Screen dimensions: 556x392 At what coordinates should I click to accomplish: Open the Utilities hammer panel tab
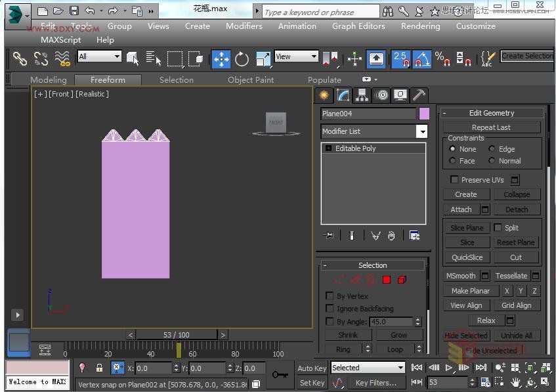coord(419,95)
